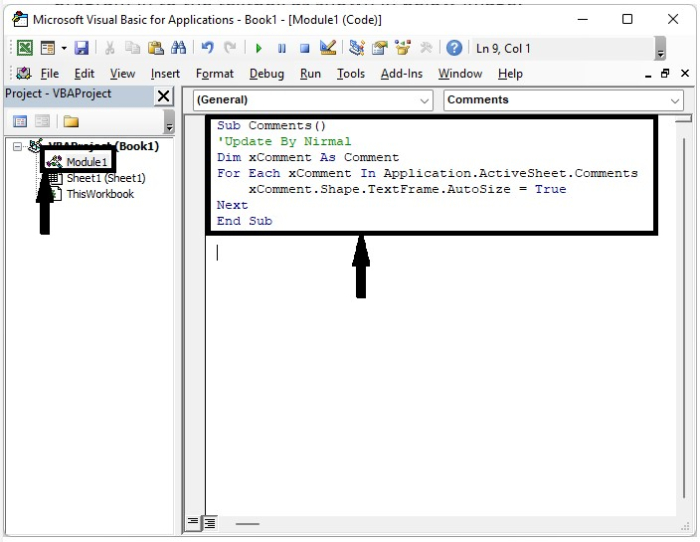Open the Object Browser icon
This screenshot has width=700, height=542.
click(x=403, y=48)
